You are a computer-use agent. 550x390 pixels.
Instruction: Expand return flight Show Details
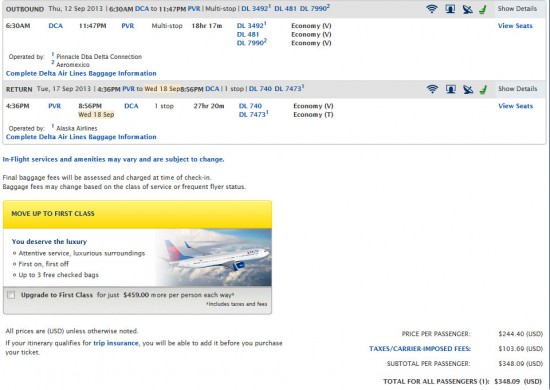[x=517, y=89]
